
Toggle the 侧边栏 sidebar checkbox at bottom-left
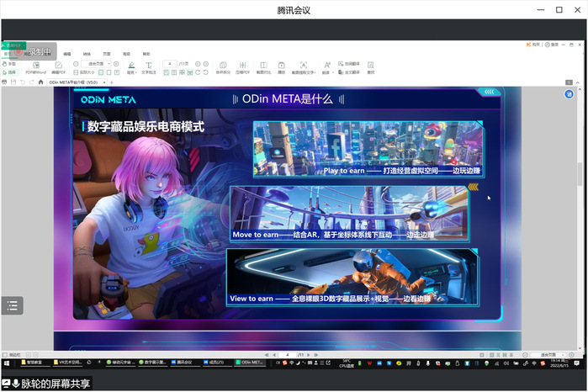coord(12,355)
